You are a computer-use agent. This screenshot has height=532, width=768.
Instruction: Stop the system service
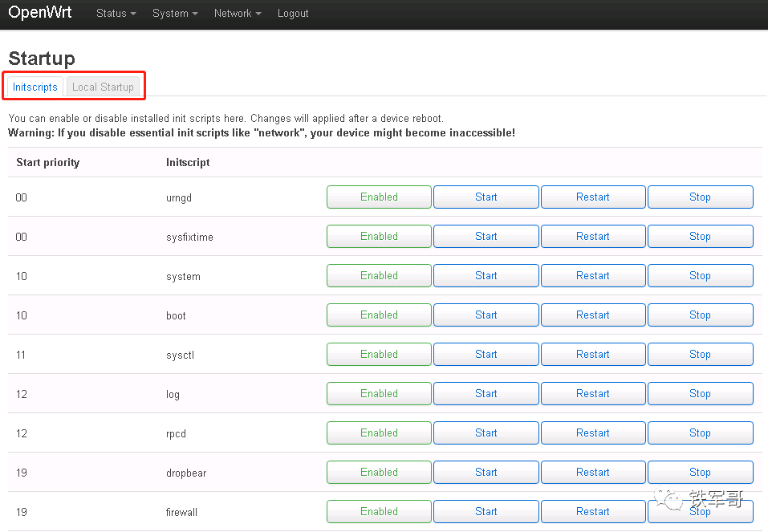[x=700, y=275]
